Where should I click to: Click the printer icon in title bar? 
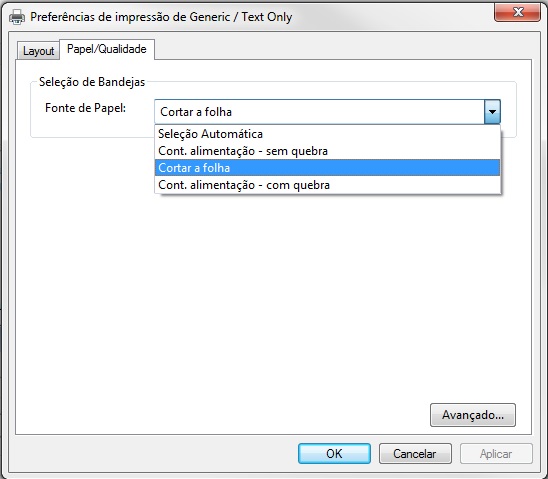17,16
